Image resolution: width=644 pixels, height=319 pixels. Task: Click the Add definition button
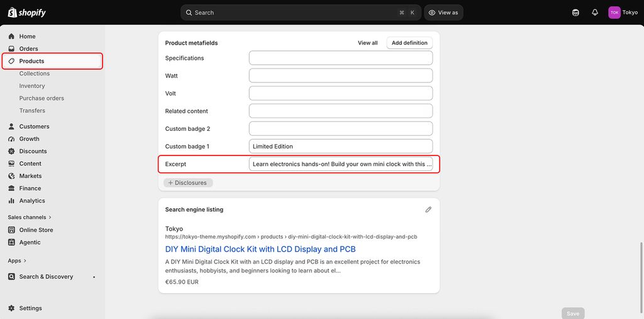tap(409, 43)
